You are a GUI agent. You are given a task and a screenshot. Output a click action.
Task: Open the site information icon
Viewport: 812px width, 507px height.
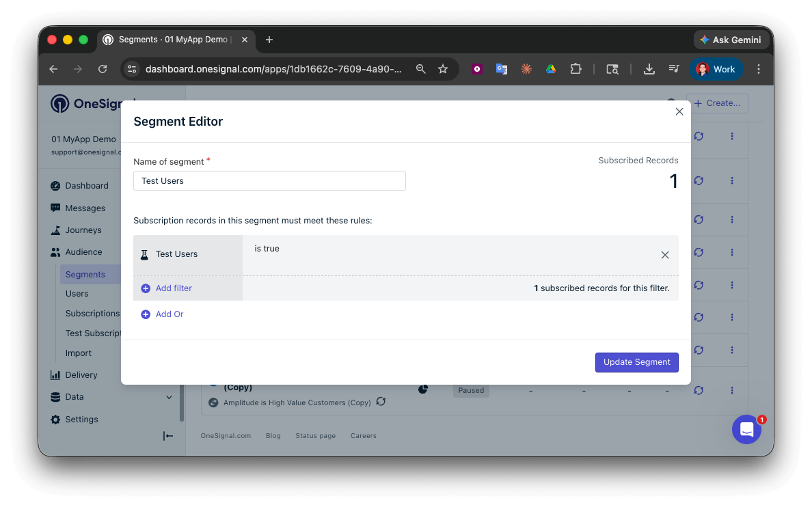(132, 69)
